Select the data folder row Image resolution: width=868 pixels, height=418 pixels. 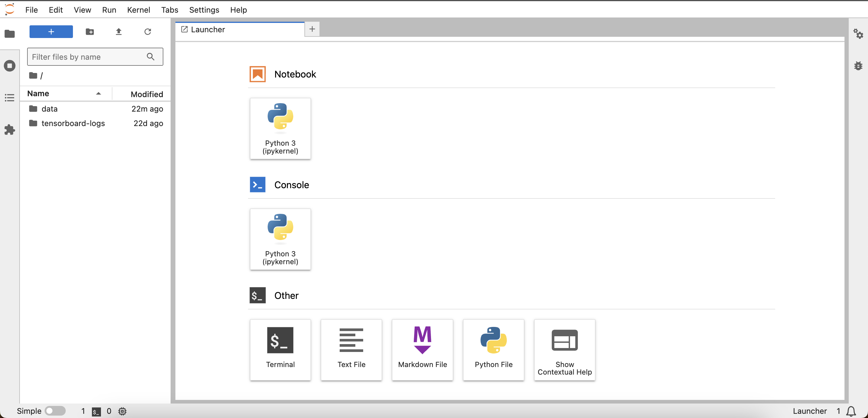coord(95,109)
